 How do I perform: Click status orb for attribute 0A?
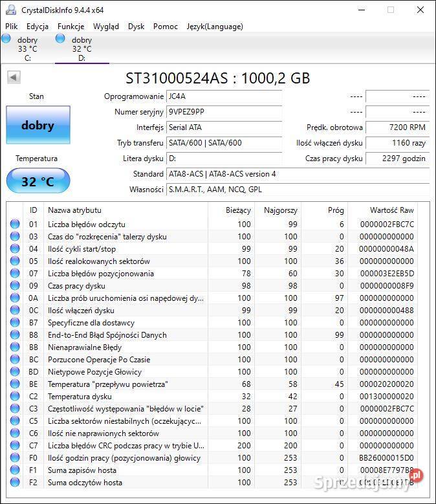[15, 298]
